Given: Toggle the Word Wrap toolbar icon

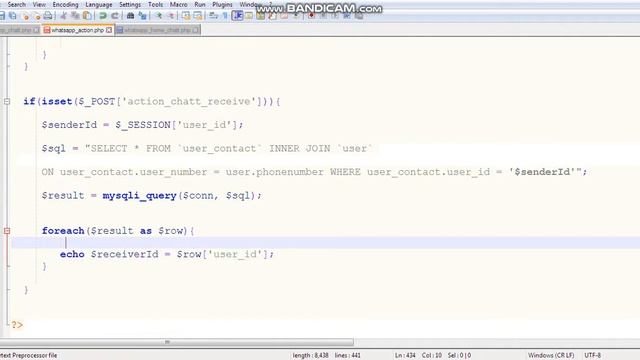Looking at the screenshot, I should click(213, 16).
